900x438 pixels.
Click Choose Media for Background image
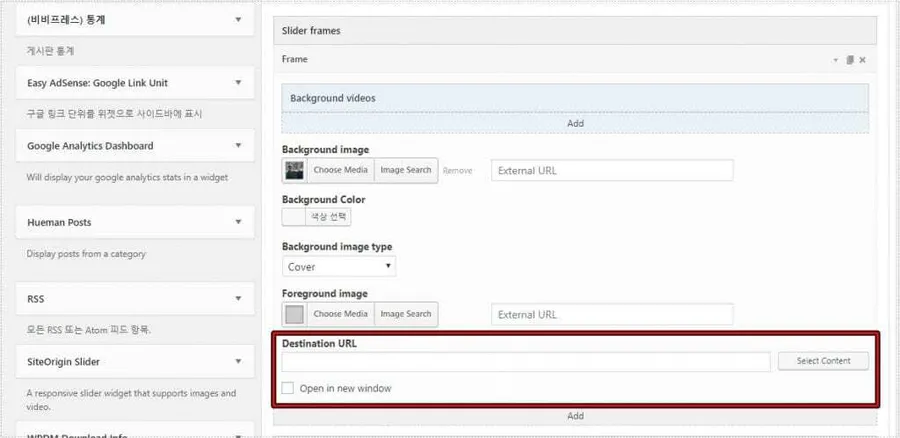click(340, 170)
